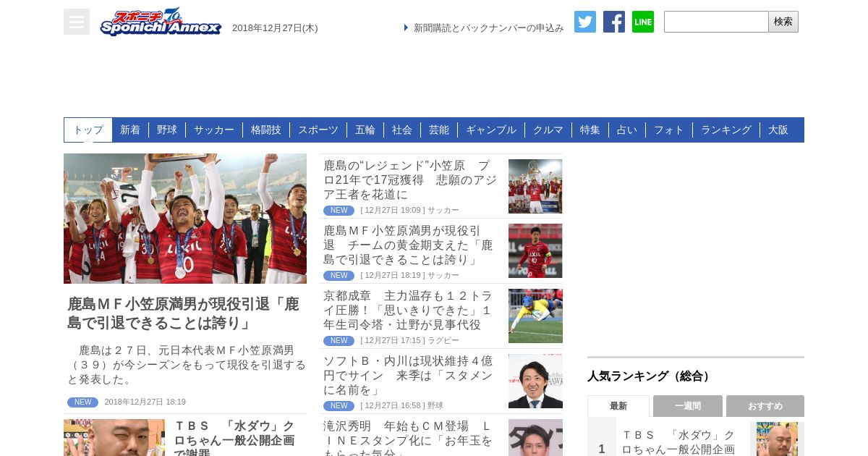Click the search input field

coord(716,22)
